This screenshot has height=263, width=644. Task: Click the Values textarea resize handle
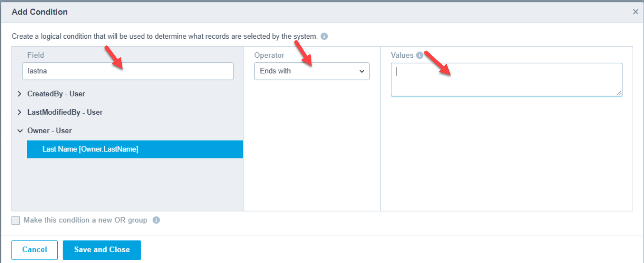tap(619, 93)
